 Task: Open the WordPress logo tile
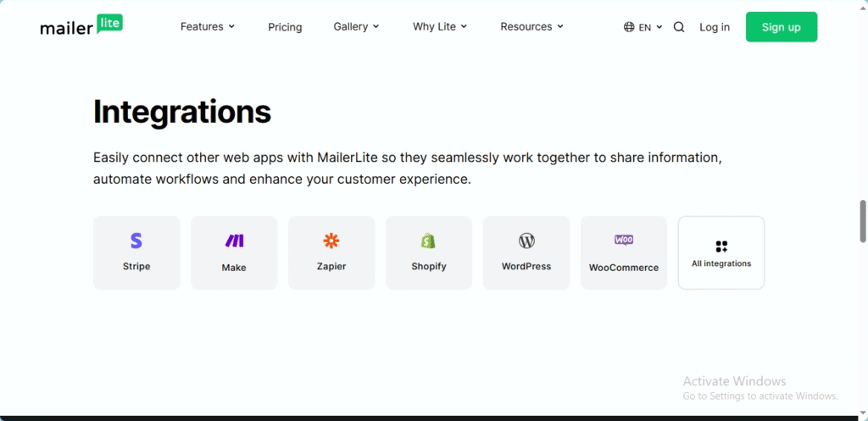click(x=526, y=241)
